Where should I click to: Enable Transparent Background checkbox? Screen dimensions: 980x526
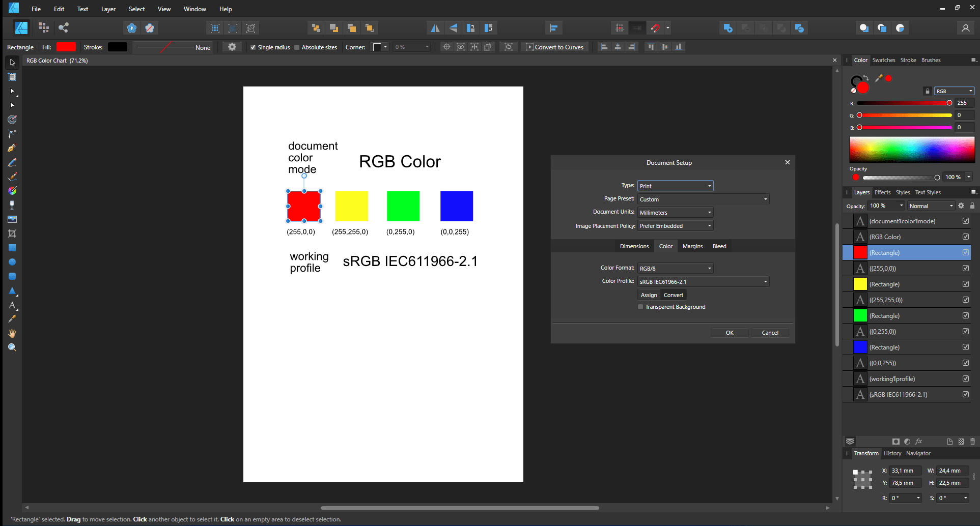pyautogui.click(x=640, y=307)
